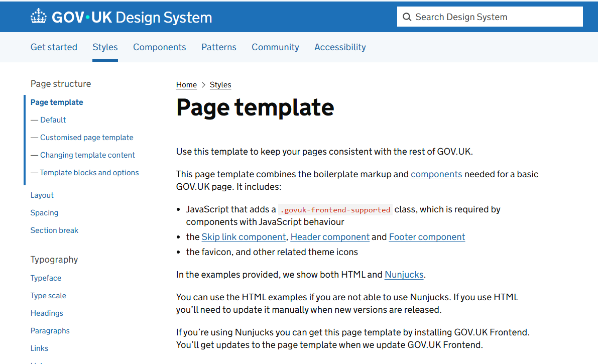598x364 pixels.
Task: Click the Page template main heading
Action: click(x=255, y=107)
